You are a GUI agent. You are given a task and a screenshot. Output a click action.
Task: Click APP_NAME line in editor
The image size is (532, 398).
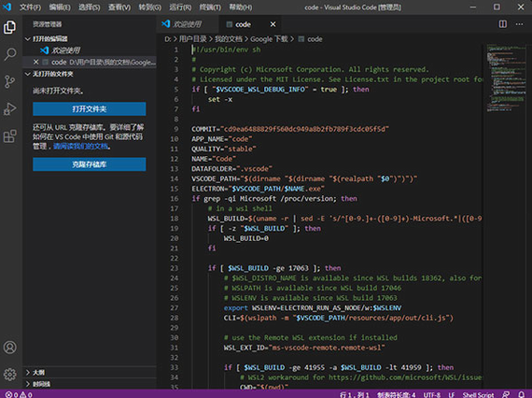tap(222, 139)
